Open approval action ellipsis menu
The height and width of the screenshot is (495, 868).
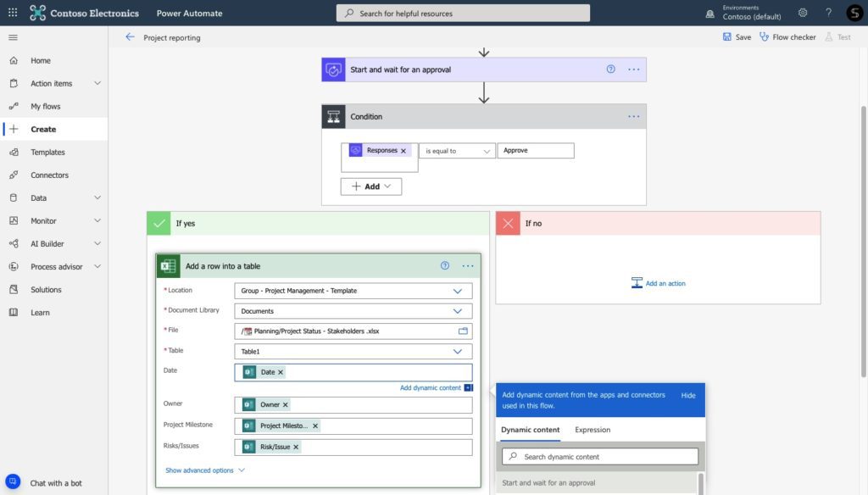[634, 70]
